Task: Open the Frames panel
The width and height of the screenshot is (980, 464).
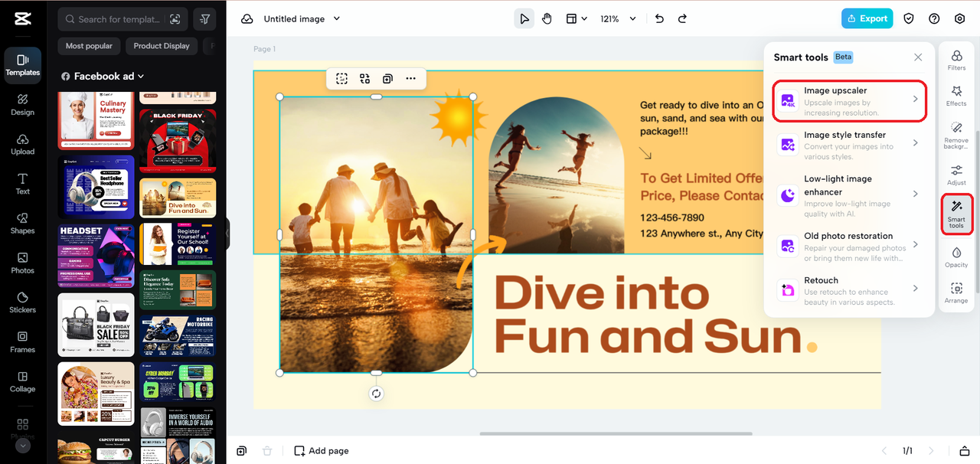Action: pos(23,341)
